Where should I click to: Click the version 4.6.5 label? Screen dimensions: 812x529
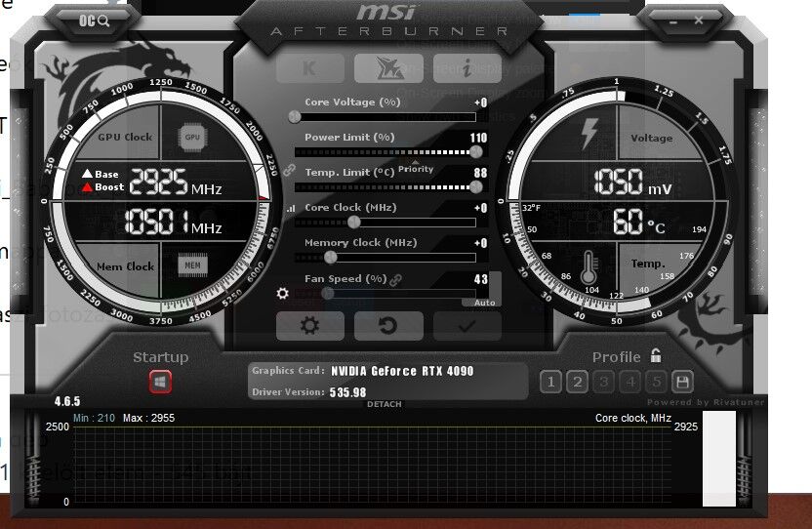click(x=67, y=401)
